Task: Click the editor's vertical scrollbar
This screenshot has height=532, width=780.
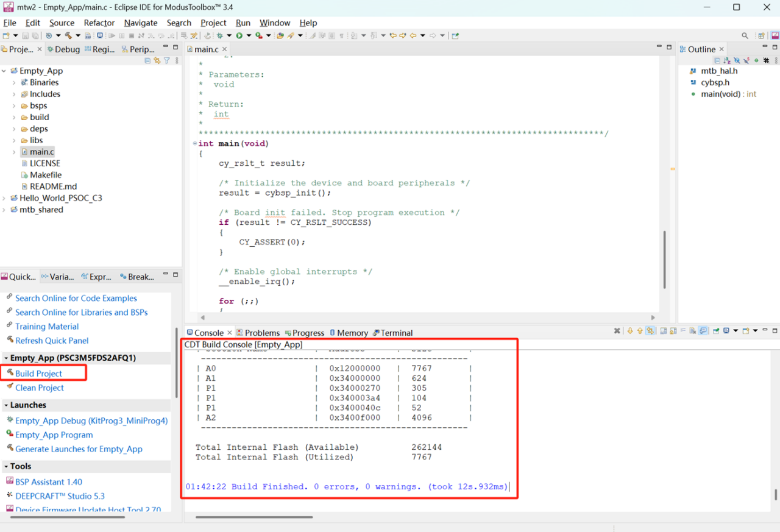Action: tap(664, 259)
